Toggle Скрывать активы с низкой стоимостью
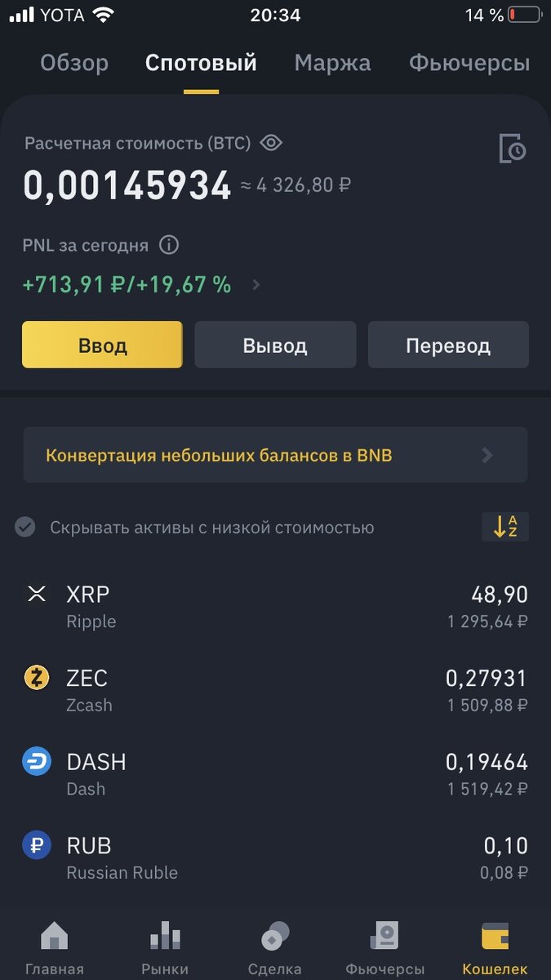The image size is (551, 980). pyautogui.click(x=24, y=527)
